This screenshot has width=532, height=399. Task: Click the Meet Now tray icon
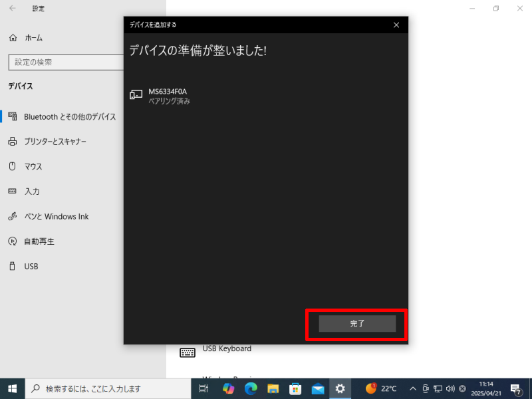coord(426,389)
